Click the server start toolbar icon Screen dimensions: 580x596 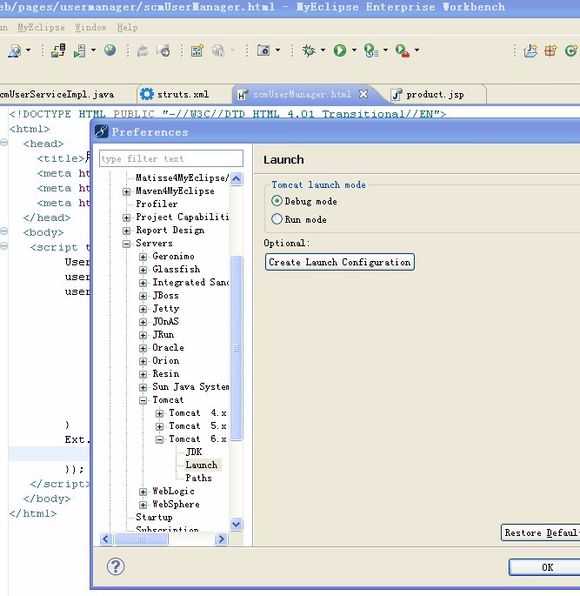coord(79,50)
